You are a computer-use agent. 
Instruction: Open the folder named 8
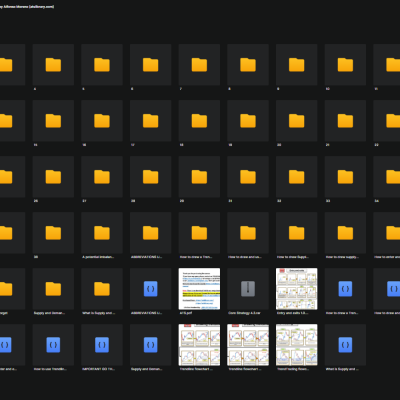(x=248, y=65)
